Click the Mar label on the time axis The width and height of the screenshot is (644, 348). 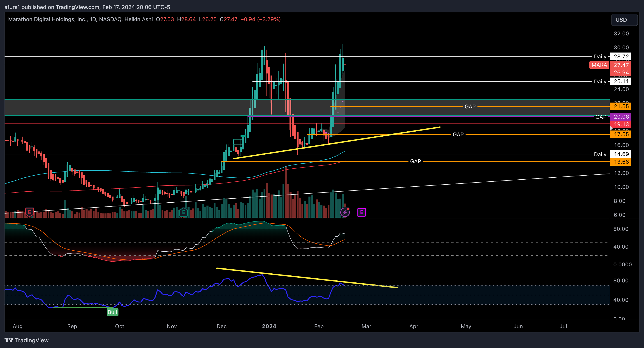click(x=366, y=326)
